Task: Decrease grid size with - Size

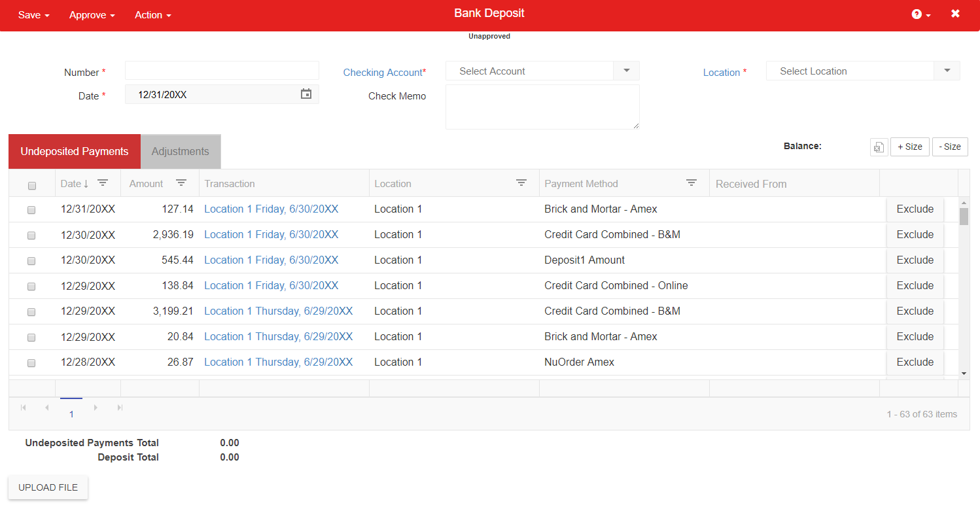Action: click(950, 147)
